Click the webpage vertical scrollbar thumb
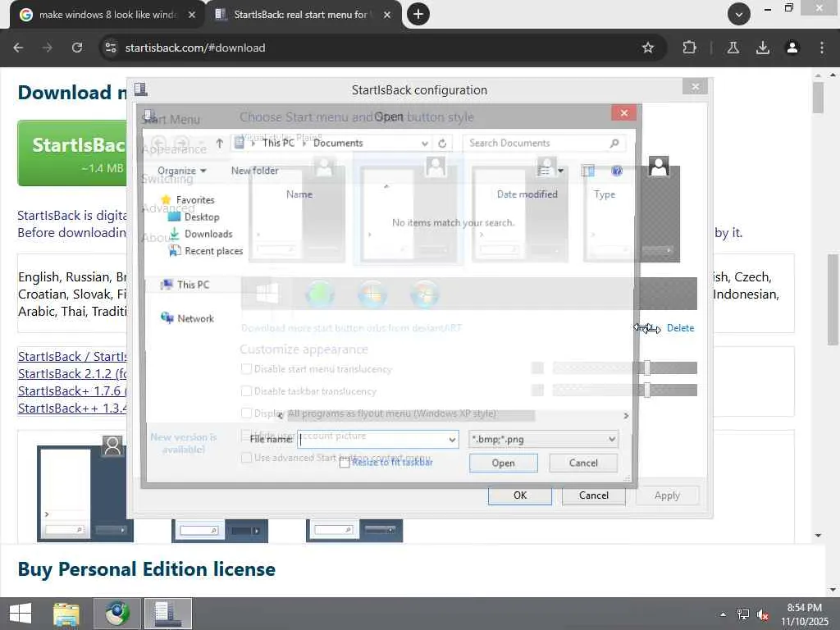The width and height of the screenshot is (840, 630). click(x=833, y=300)
